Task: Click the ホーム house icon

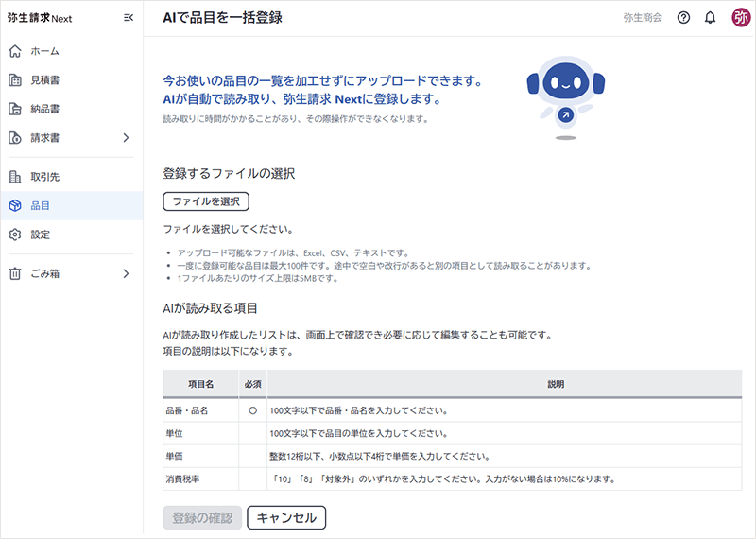Action: pos(15,51)
